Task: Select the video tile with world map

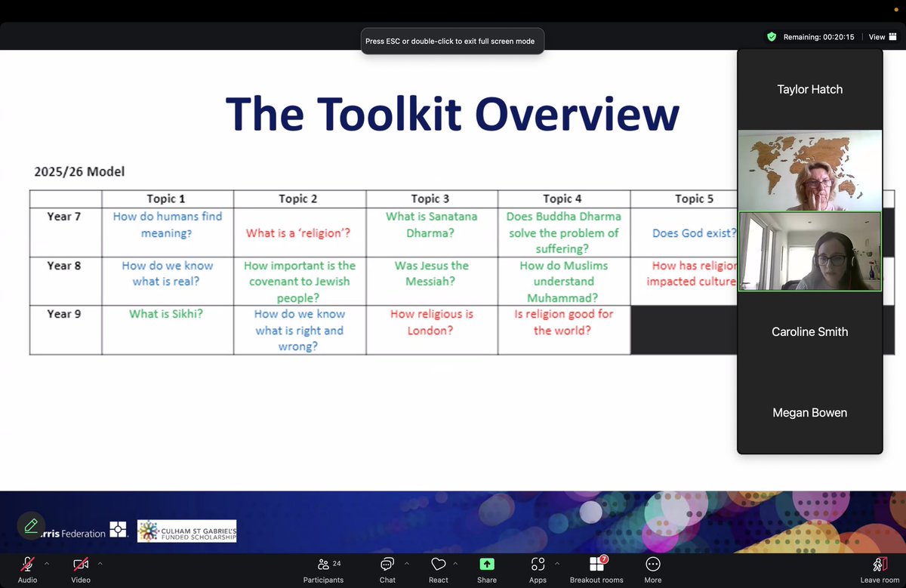Action: tap(810, 170)
